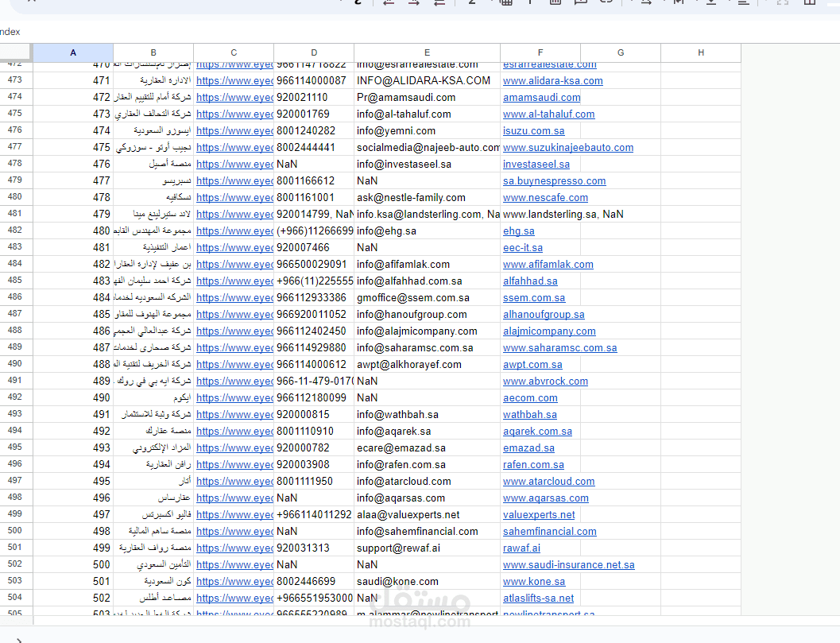Open the rawaf.ai link
The height and width of the screenshot is (643, 840).
[x=521, y=548]
